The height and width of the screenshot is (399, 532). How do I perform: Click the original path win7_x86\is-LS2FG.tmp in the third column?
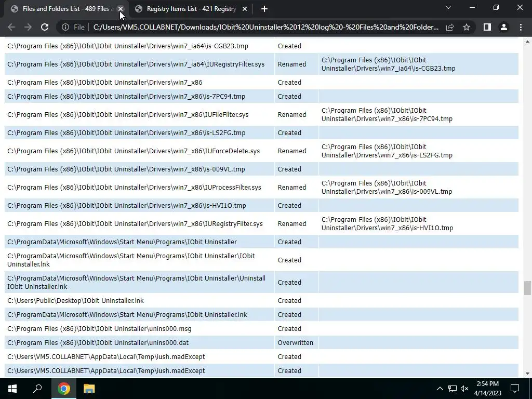(x=387, y=151)
